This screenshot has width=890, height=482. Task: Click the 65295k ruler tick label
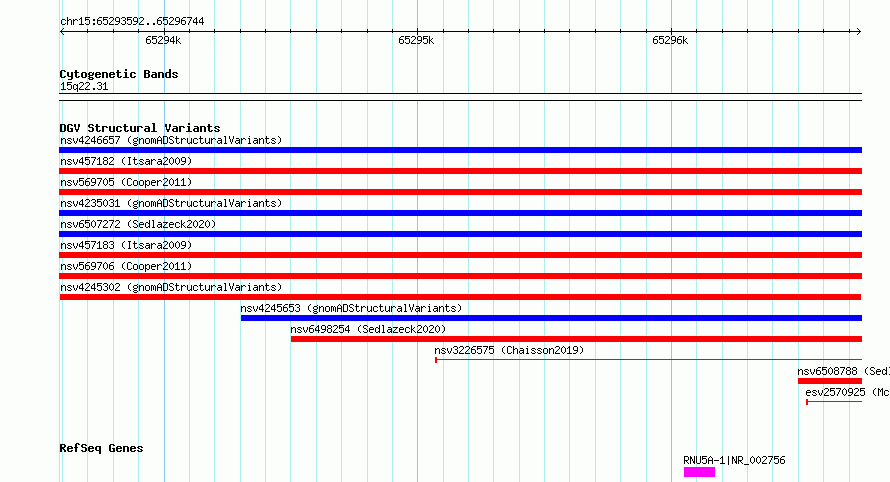click(x=416, y=40)
